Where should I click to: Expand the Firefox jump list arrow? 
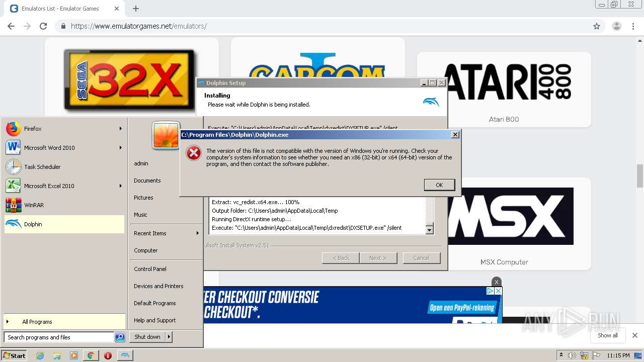pos(120,129)
